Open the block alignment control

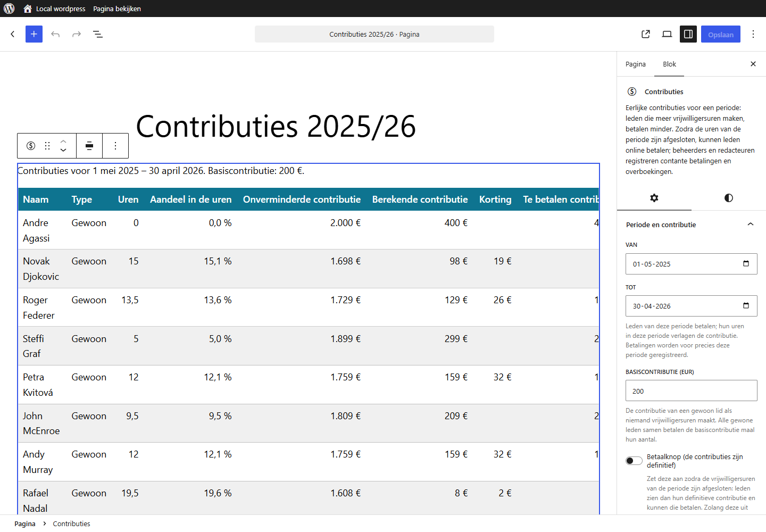click(x=89, y=146)
